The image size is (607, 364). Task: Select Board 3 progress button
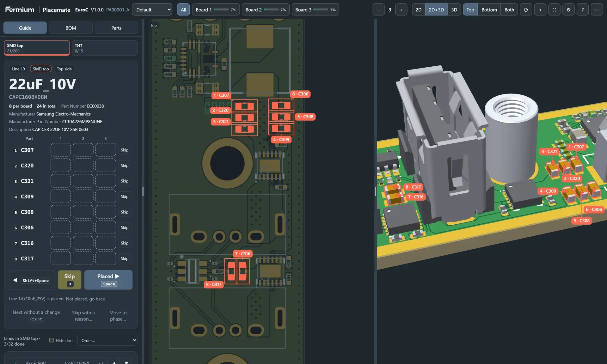(x=315, y=10)
